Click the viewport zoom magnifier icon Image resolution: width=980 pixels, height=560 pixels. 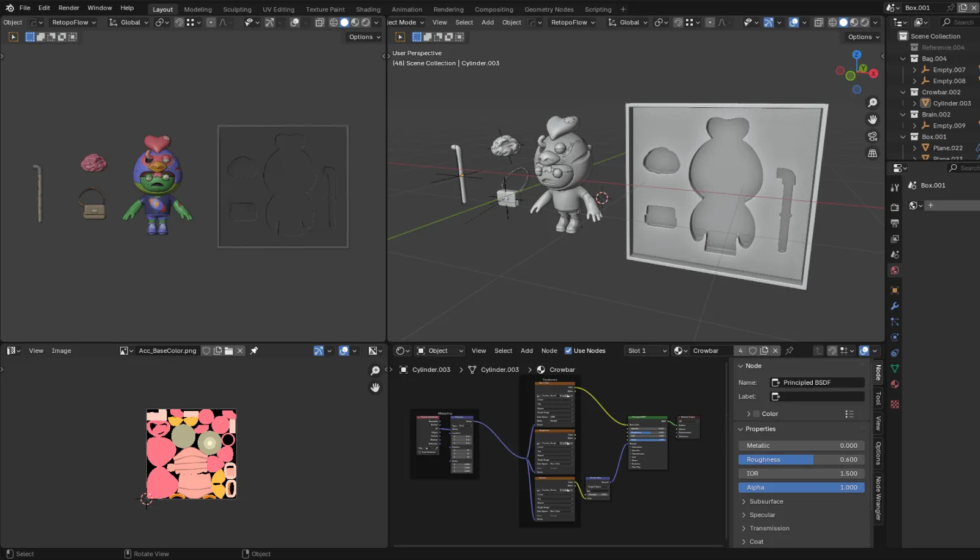[x=872, y=103]
